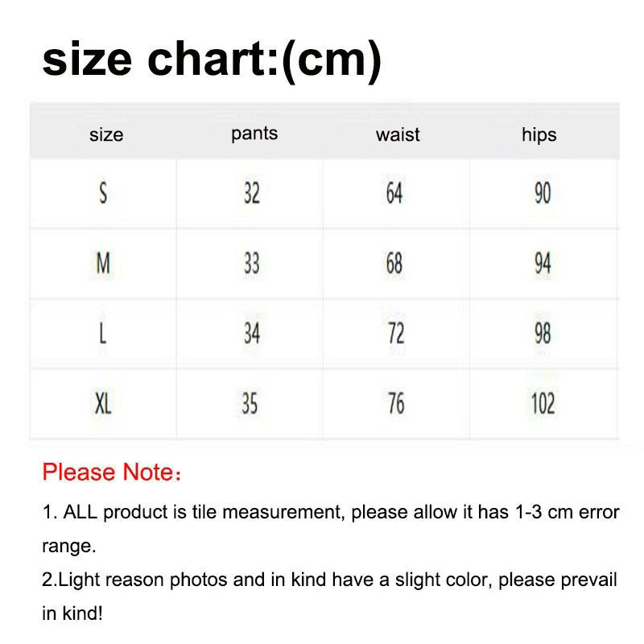Click the M size row label
Viewport: 644px width, 644px height.
103,263
